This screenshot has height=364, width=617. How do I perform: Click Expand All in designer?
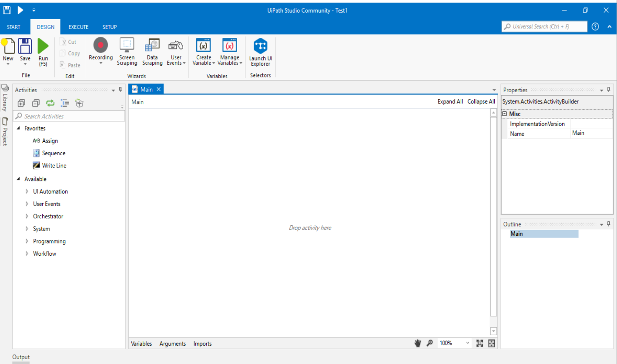[x=450, y=102]
